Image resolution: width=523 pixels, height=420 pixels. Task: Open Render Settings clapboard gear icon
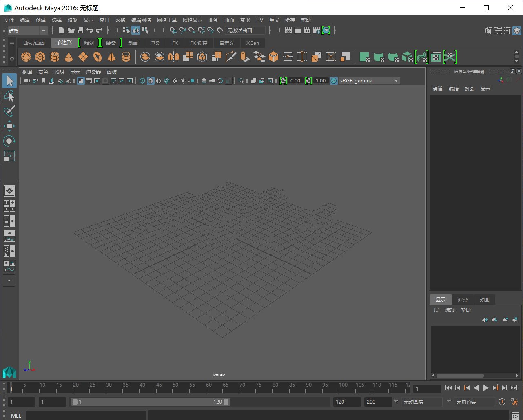tap(317, 30)
